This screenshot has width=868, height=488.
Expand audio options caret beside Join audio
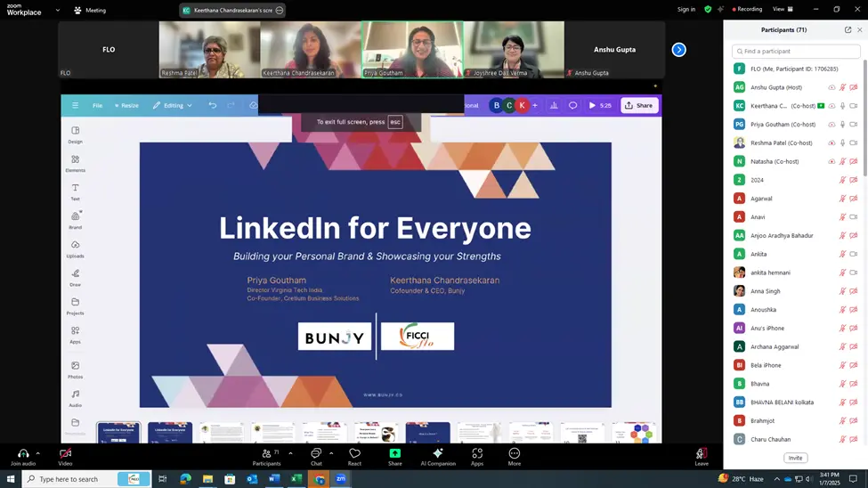pos(37,453)
